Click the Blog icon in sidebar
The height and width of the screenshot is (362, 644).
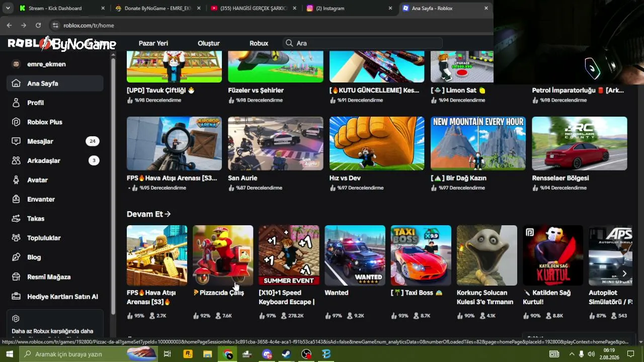click(x=16, y=257)
